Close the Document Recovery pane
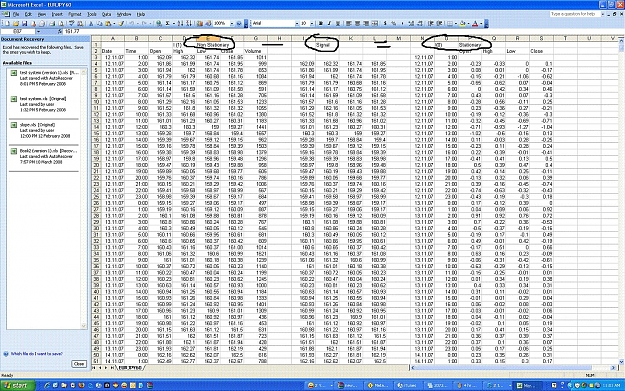 [x=79, y=363]
